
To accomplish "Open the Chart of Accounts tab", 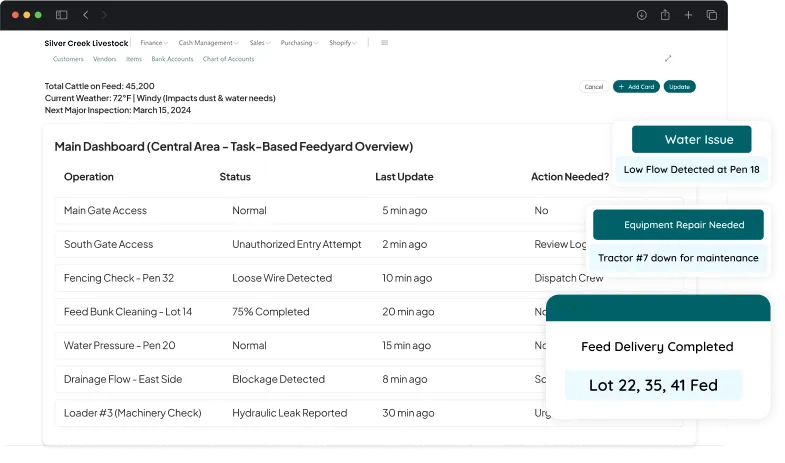I will point(228,59).
